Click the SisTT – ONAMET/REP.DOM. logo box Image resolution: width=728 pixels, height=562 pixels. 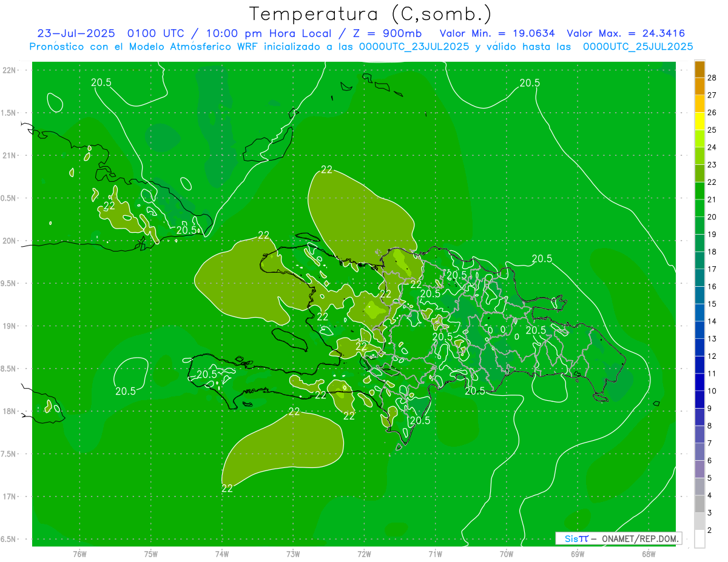[618, 538]
